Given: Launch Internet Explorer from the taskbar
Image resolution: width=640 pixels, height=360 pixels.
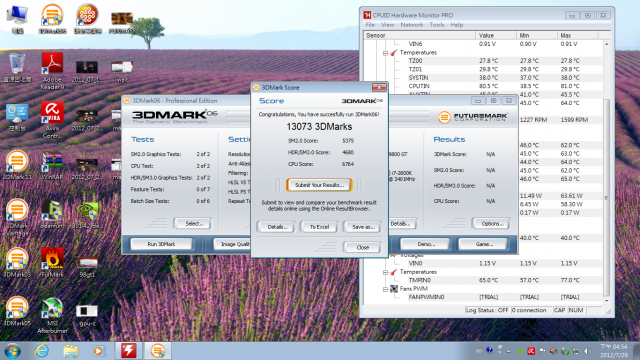Looking at the screenshot, I should click(x=42, y=351).
